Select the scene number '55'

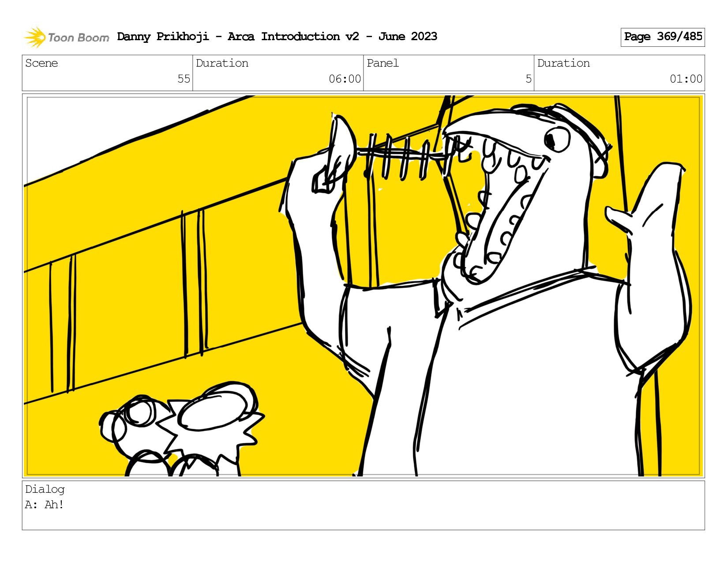(x=184, y=79)
